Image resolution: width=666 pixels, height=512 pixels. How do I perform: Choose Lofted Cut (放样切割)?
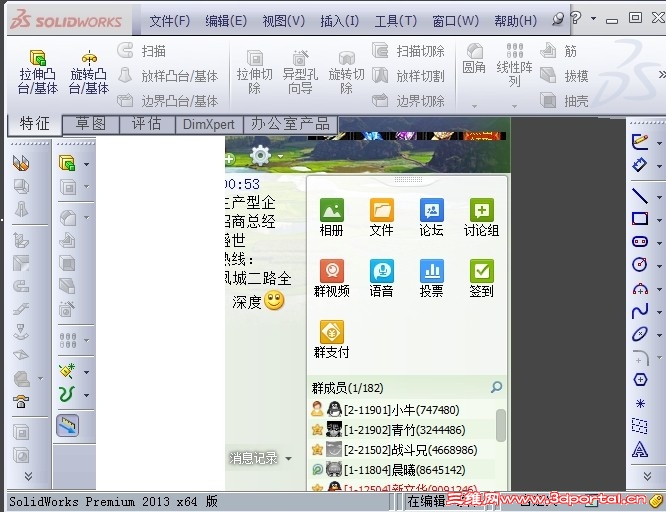pos(408,76)
